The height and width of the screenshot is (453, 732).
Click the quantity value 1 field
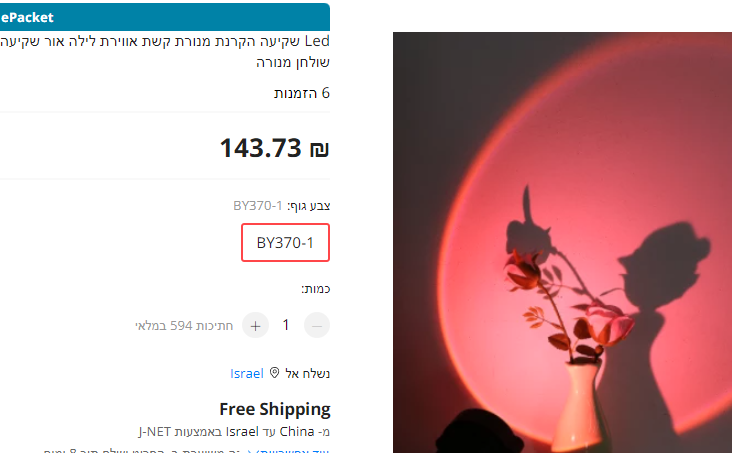[x=286, y=325]
